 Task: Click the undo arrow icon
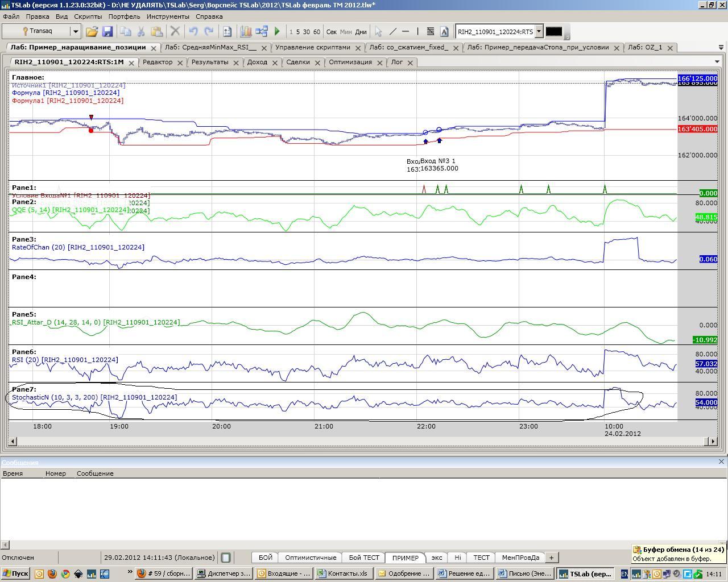pos(193,31)
